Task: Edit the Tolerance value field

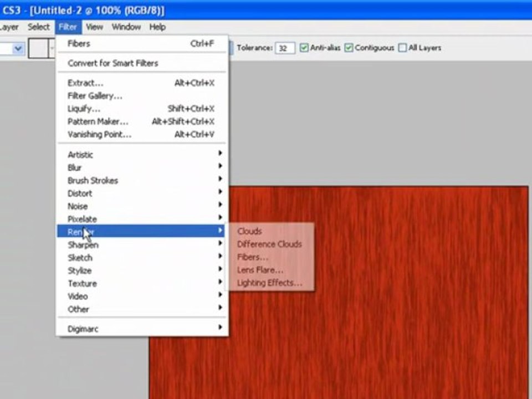Action: click(285, 48)
